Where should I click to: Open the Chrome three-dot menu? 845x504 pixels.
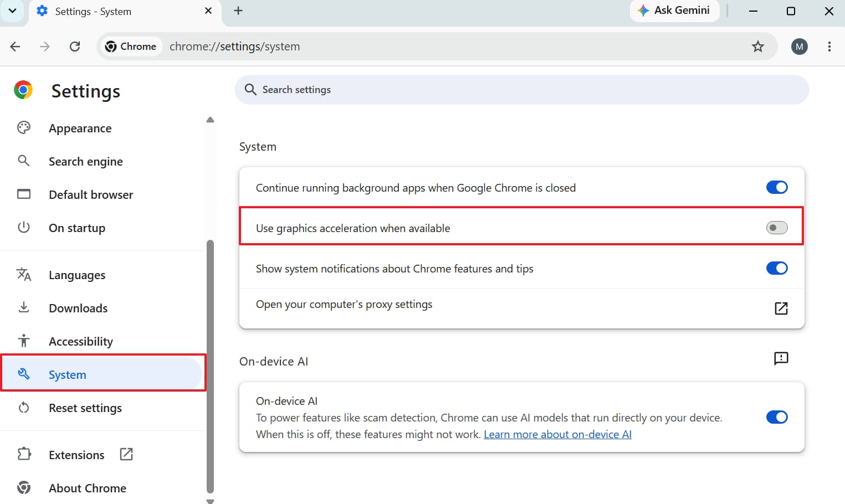click(x=829, y=47)
